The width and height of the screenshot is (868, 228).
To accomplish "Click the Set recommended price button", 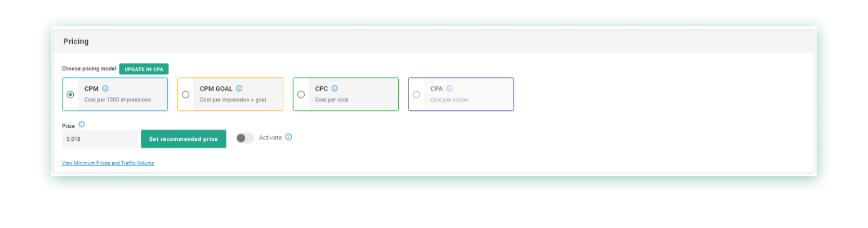I will (x=183, y=139).
